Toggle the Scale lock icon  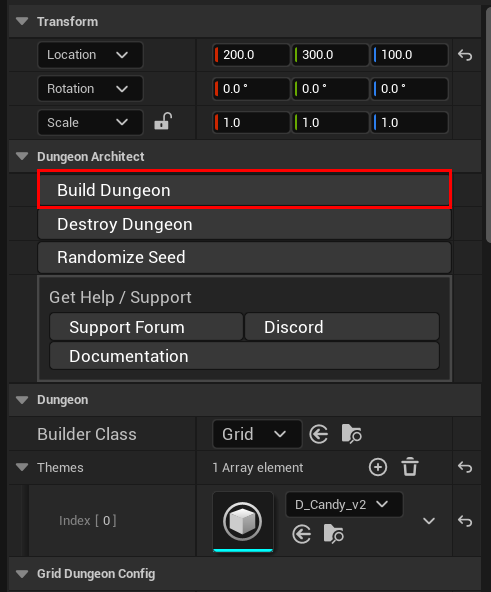[163, 122]
